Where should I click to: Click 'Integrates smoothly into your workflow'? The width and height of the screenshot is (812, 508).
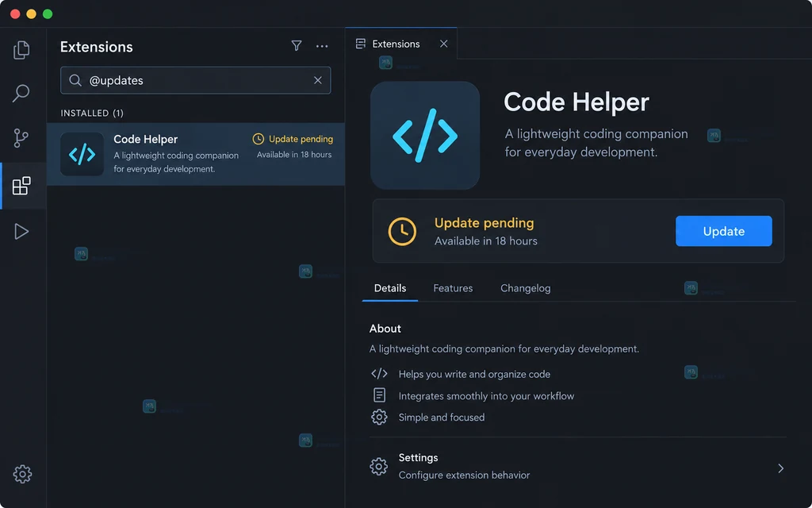click(486, 396)
